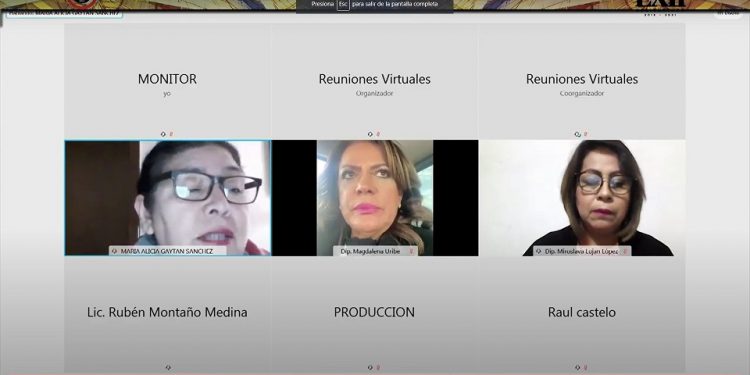This screenshot has width=750, height=375.
Task: Open Dip. Magdalena Uribe's video tile
Action: pyautogui.click(x=375, y=198)
